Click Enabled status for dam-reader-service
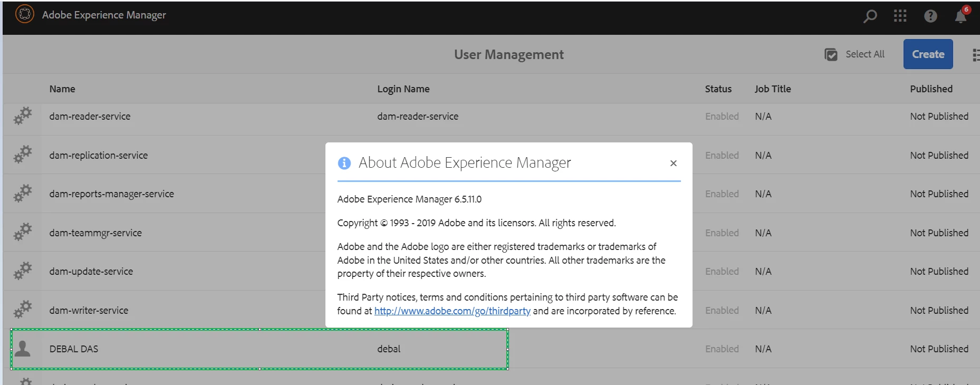This screenshot has height=385, width=980. [x=722, y=116]
